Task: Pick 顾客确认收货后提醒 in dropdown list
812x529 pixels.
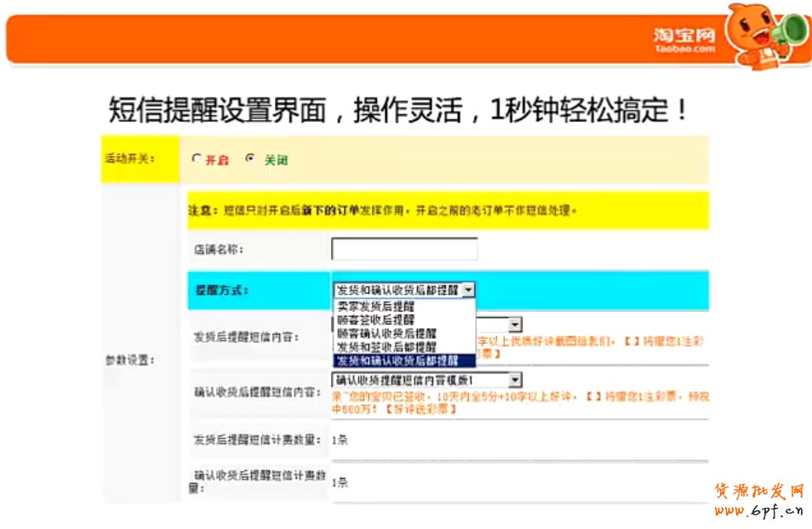Action: point(386,333)
